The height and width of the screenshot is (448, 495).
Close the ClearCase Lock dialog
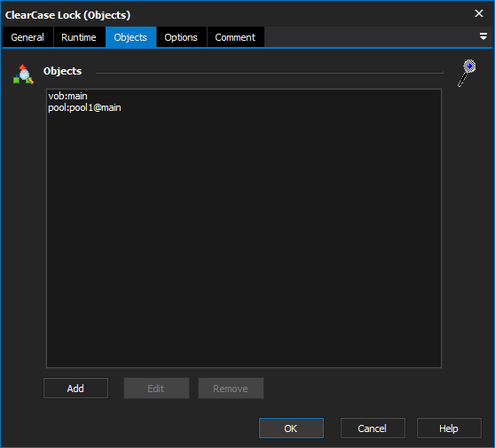coord(479,13)
